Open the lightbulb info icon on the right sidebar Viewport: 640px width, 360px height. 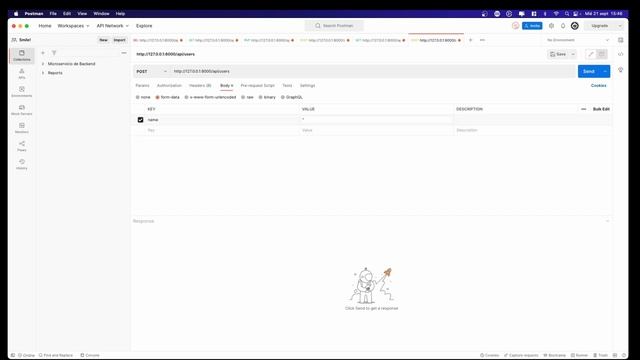coord(620,70)
